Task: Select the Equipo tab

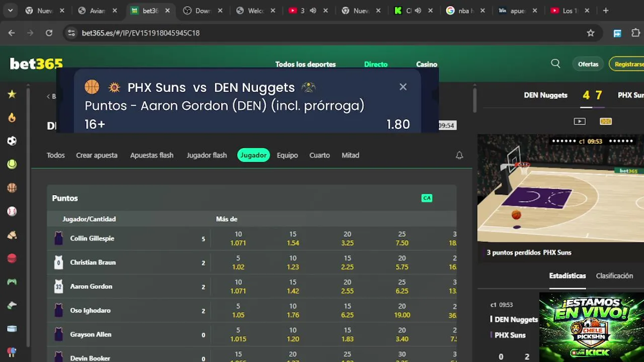Action: coord(287,155)
